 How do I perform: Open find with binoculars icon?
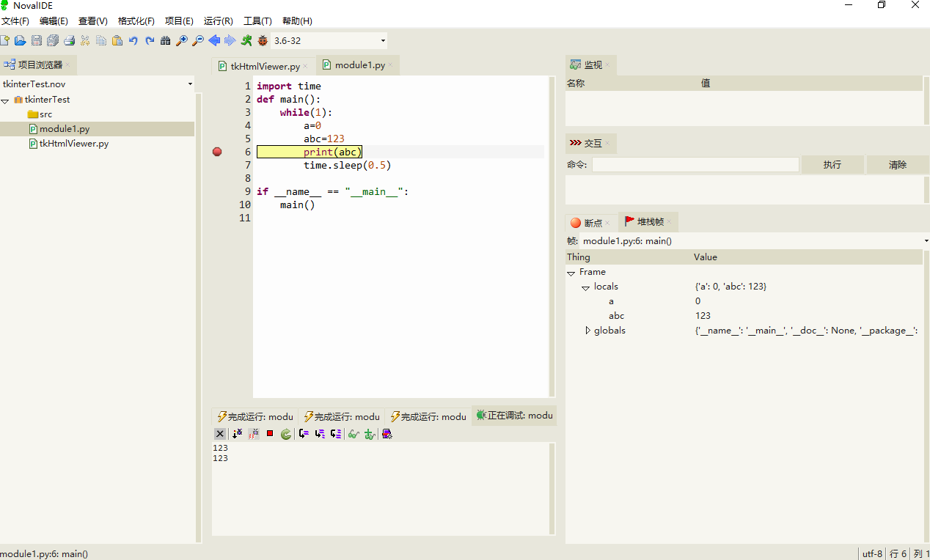click(x=166, y=40)
